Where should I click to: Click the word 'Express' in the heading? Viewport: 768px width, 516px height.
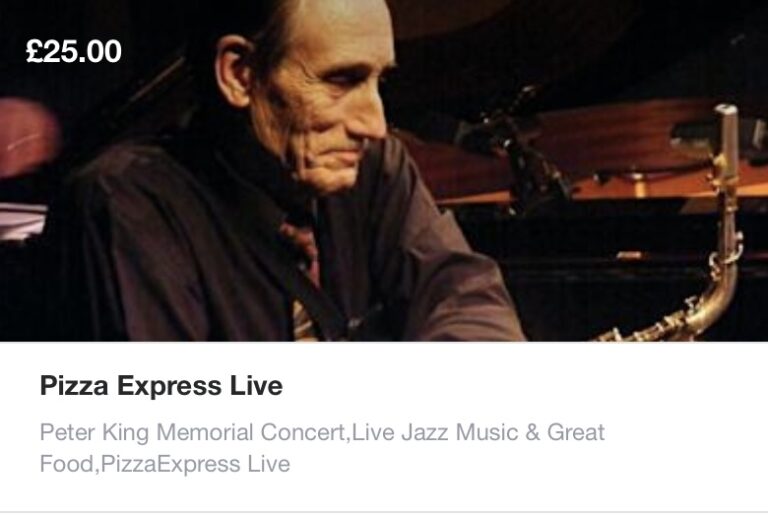(169, 387)
